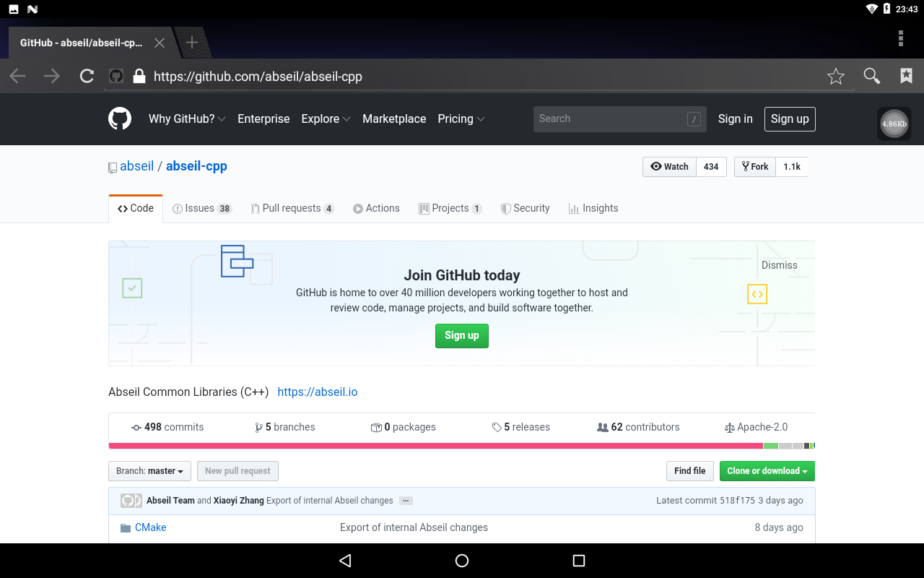924x578 pixels.
Task: Expand the Why GitHub? menu
Action: point(187,118)
